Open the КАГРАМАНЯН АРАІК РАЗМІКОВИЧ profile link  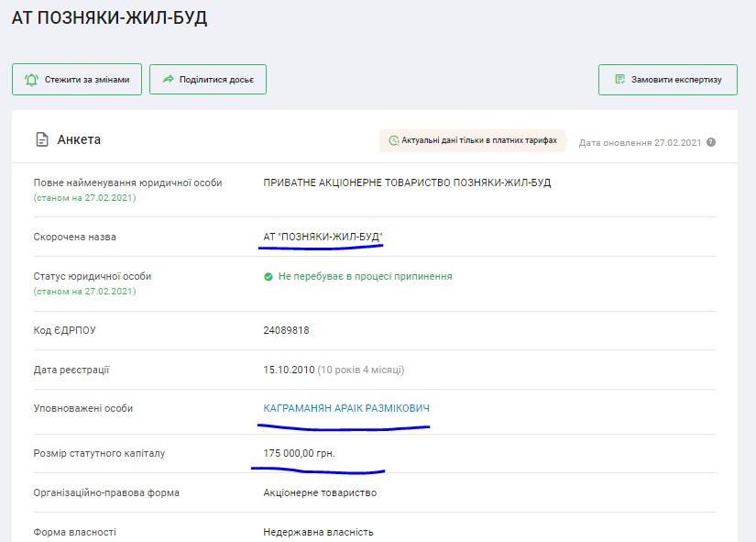[x=345, y=408]
